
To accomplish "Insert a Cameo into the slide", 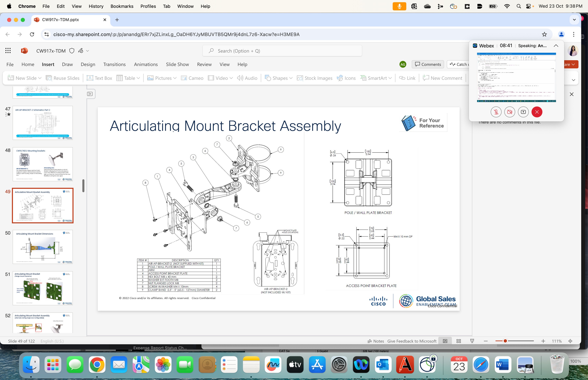I will (x=192, y=78).
